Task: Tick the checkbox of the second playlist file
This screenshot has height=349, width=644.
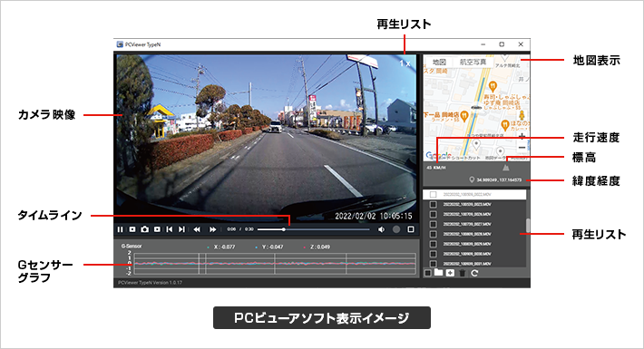Action: tap(433, 204)
